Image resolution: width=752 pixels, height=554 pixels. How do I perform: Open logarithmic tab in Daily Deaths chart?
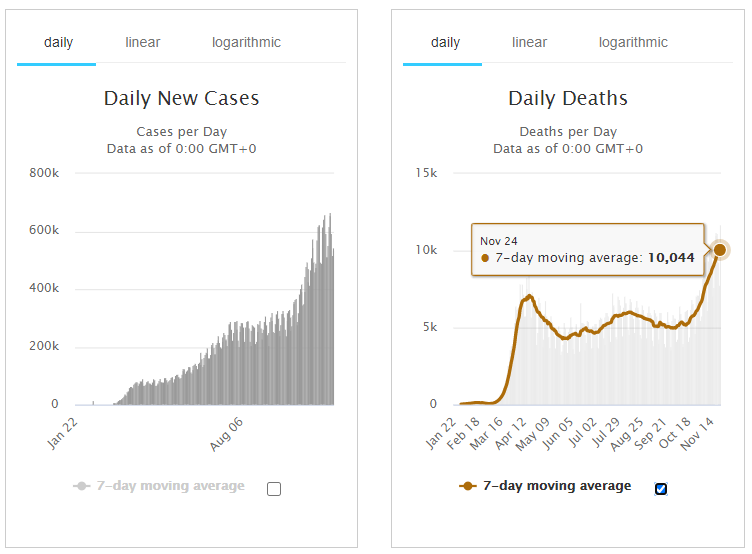coord(633,43)
